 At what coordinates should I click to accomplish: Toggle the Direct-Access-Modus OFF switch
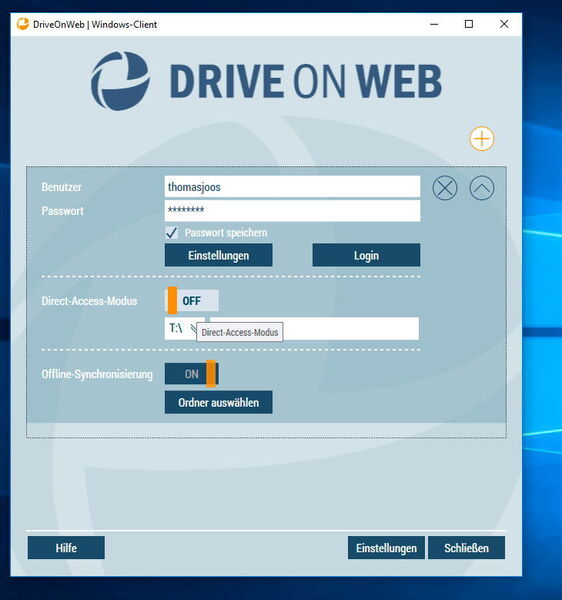click(192, 300)
